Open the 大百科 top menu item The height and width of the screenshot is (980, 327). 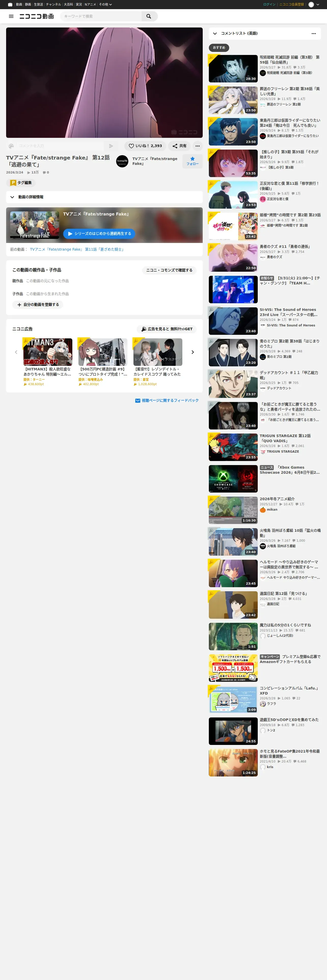[69, 5]
